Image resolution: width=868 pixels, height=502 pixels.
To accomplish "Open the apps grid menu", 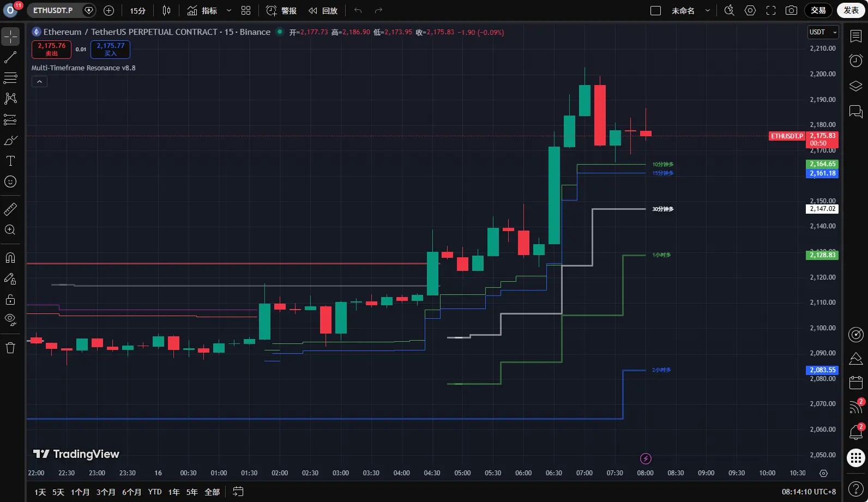I will point(856,458).
